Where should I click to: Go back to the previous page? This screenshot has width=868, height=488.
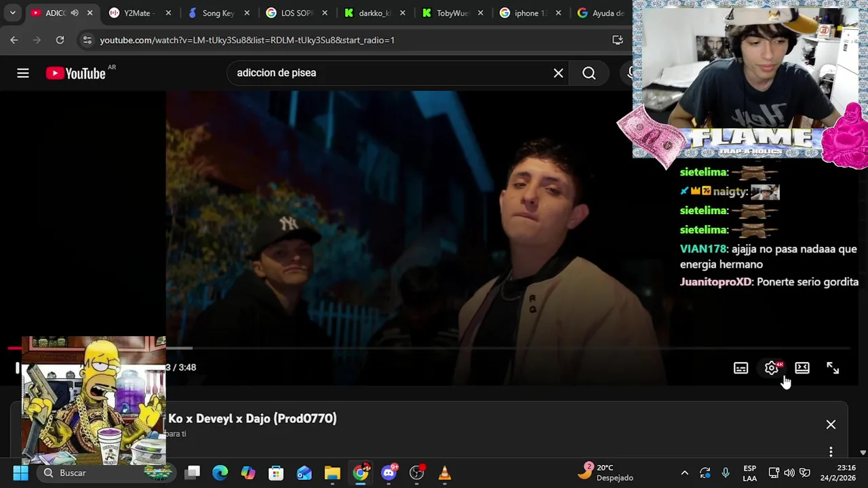point(14,40)
